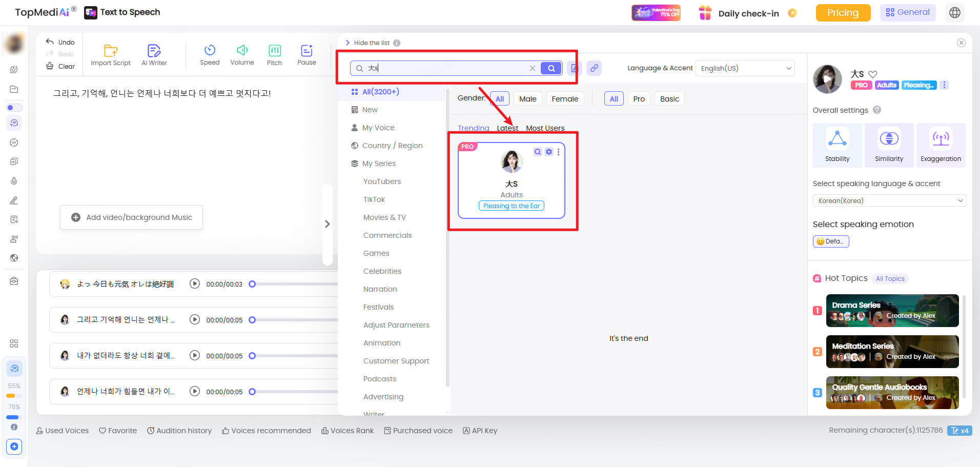Select the Exaggeration setting
The image size is (980, 467).
(x=941, y=145)
